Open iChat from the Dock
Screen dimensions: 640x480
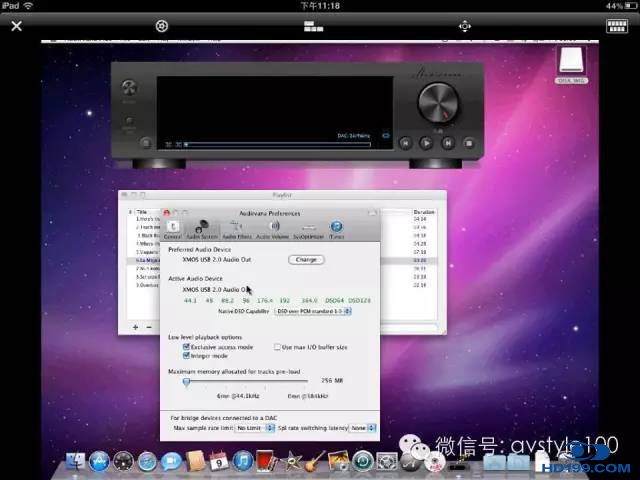(x=171, y=462)
